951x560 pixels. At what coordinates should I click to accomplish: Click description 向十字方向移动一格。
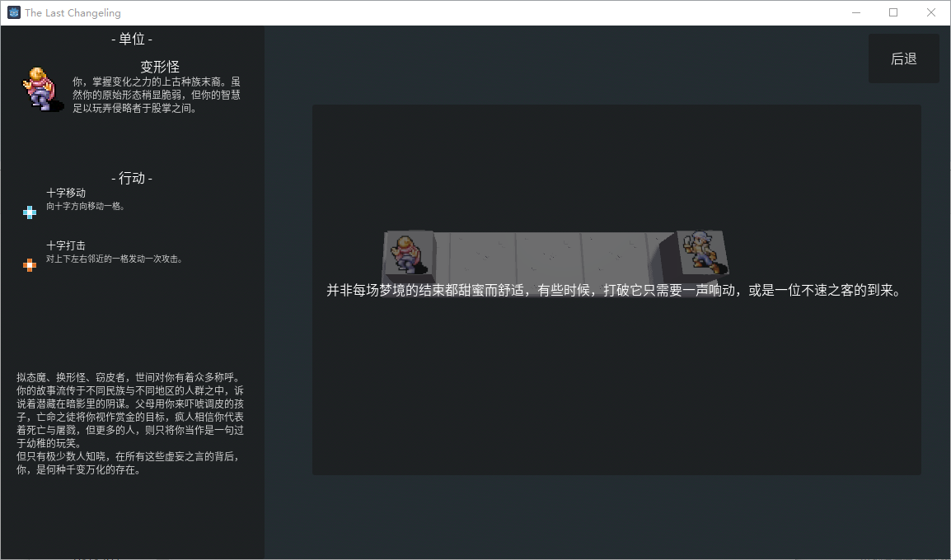coord(86,206)
